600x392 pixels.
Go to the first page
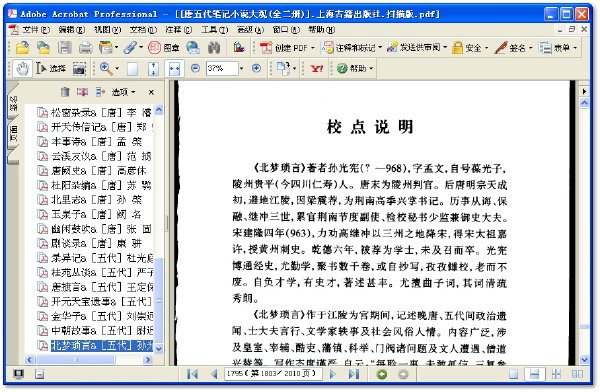point(192,374)
